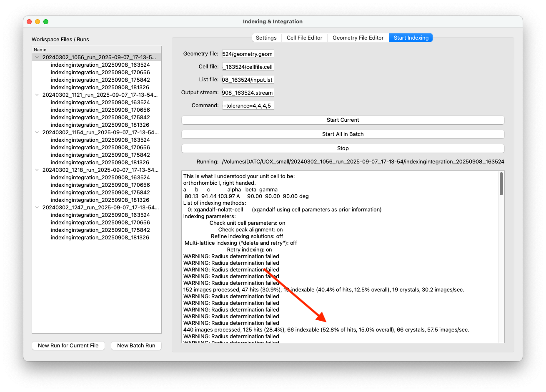Collapse the 20240302_1121_run folder chevron
This screenshot has width=546, height=392.
pyautogui.click(x=37, y=95)
